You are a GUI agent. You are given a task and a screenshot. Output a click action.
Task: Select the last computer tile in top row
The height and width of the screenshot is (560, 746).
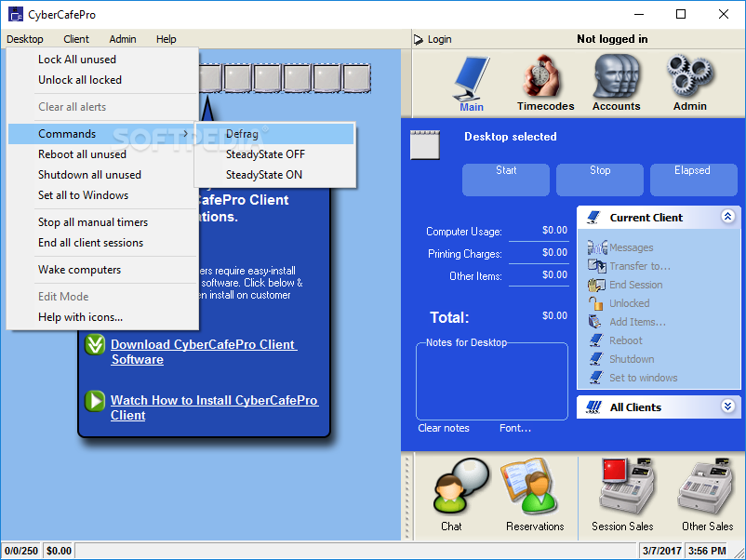[x=357, y=78]
